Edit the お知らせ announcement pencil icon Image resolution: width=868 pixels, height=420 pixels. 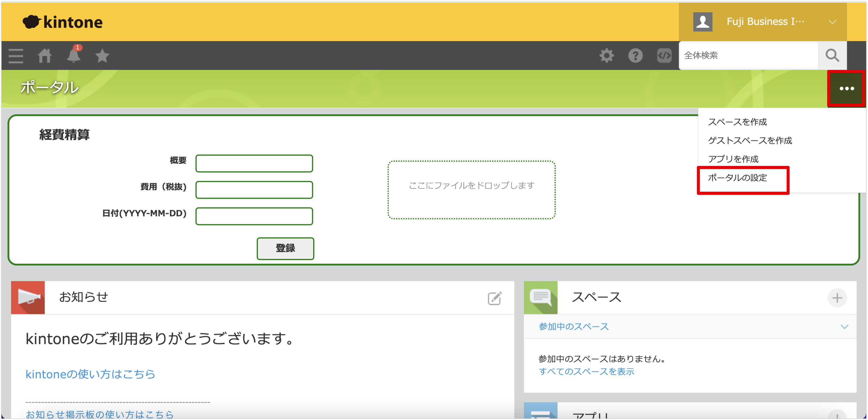[494, 298]
